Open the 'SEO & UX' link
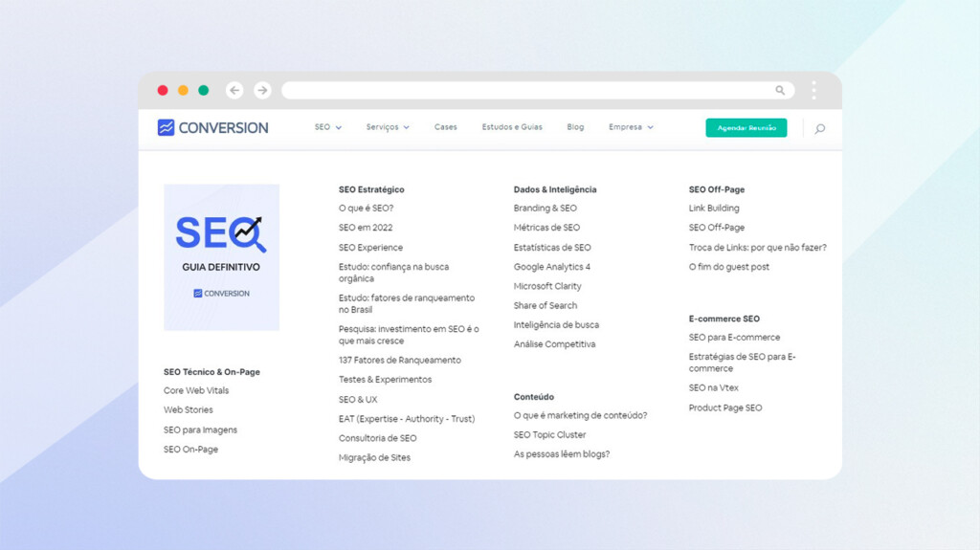 pos(358,400)
